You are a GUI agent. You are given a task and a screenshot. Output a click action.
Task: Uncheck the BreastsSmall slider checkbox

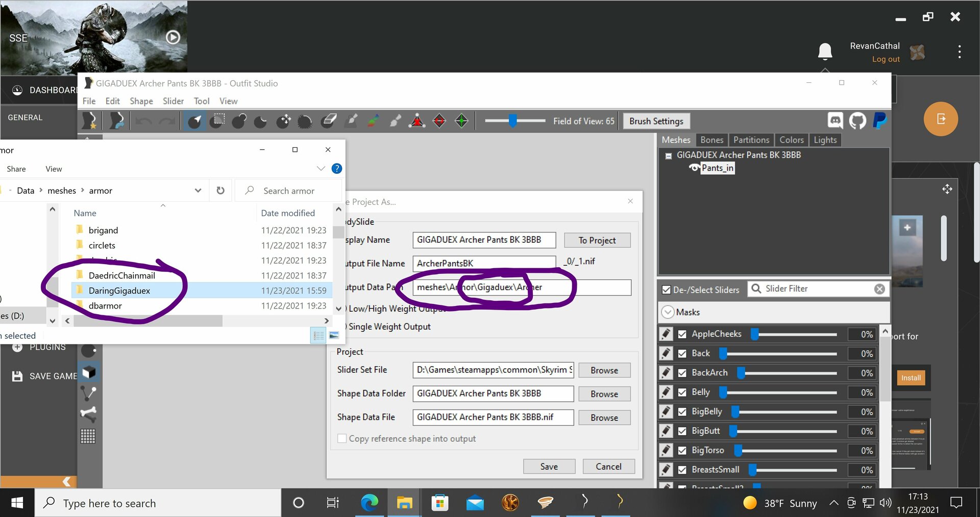coord(682,470)
